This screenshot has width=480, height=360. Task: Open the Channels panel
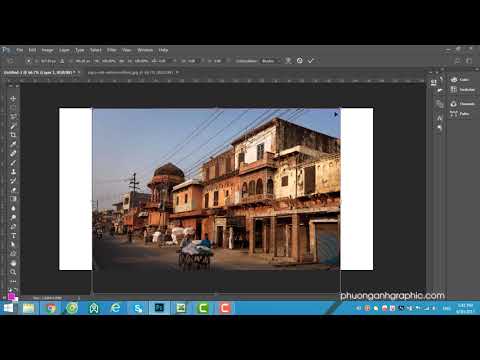(462, 104)
